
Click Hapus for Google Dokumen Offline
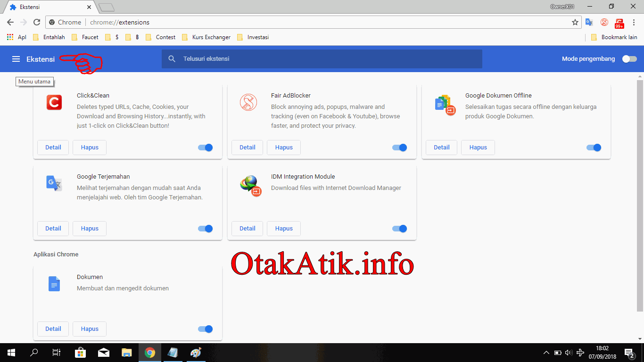[478, 148]
